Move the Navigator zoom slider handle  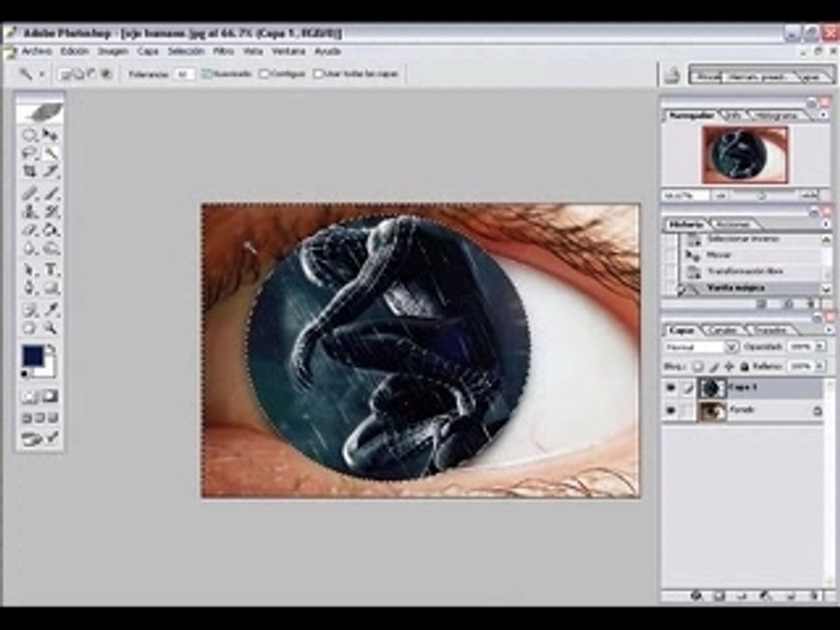coord(761,196)
